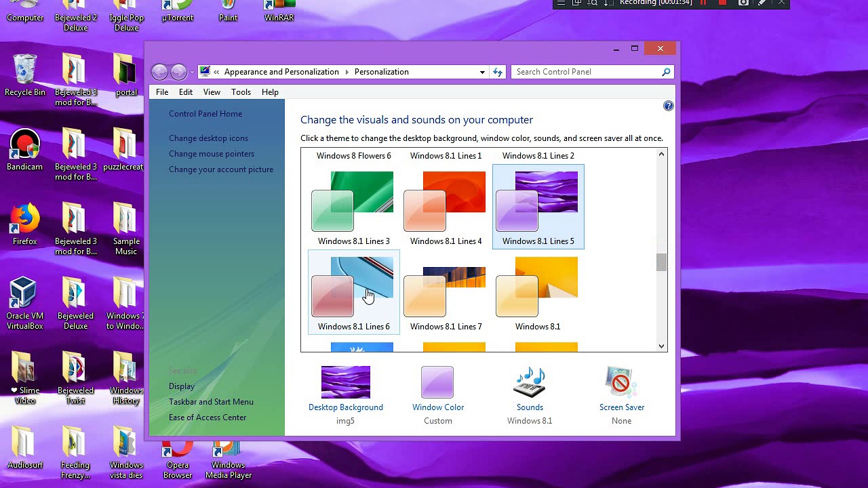Click Change mouse pointers link
Viewport: 868px width, 488px height.
[212, 154]
